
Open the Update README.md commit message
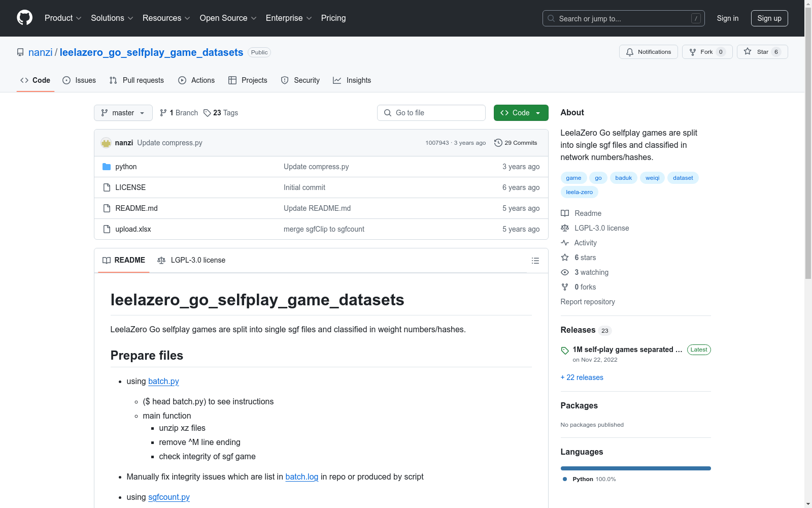click(317, 208)
